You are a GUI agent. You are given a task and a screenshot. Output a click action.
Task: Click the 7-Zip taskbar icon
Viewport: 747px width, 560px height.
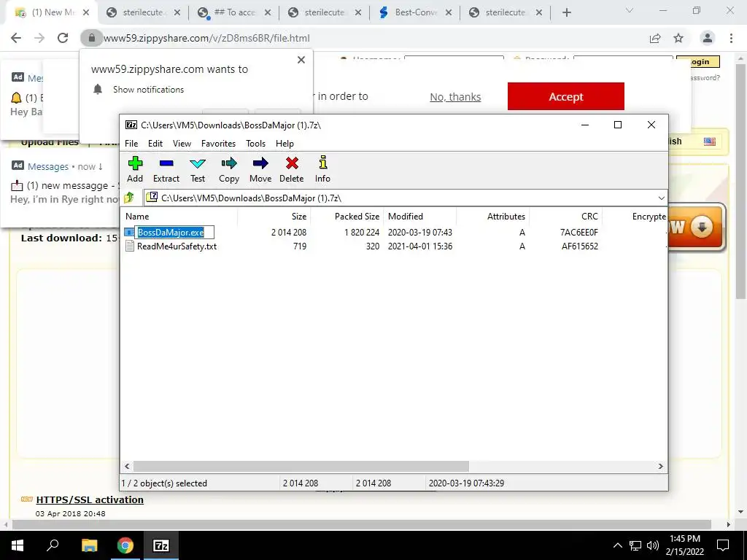tap(161, 545)
